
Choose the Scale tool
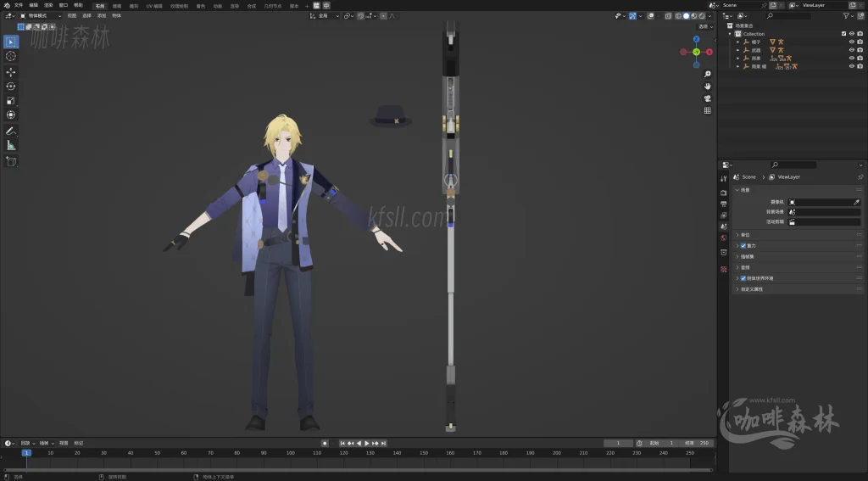[x=10, y=100]
